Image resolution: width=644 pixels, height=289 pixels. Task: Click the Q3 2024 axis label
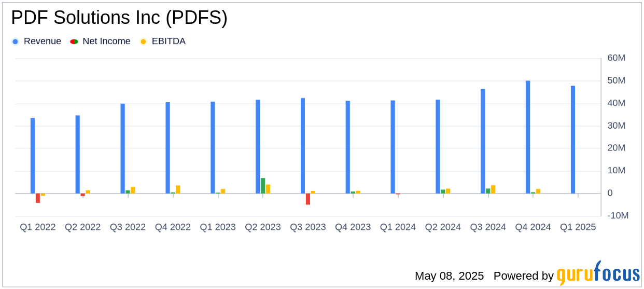point(488,227)
